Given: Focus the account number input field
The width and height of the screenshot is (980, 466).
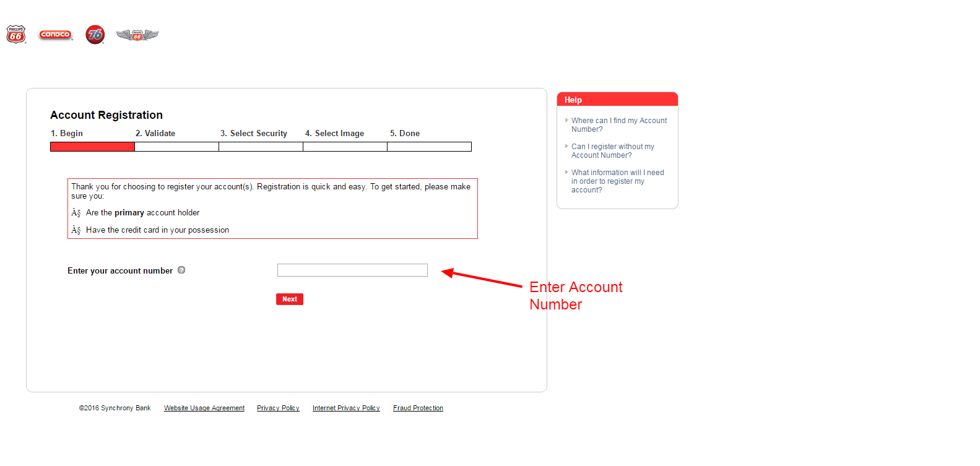Looking at the screenshot, I should pyautogui.click(x=352, y=270).
